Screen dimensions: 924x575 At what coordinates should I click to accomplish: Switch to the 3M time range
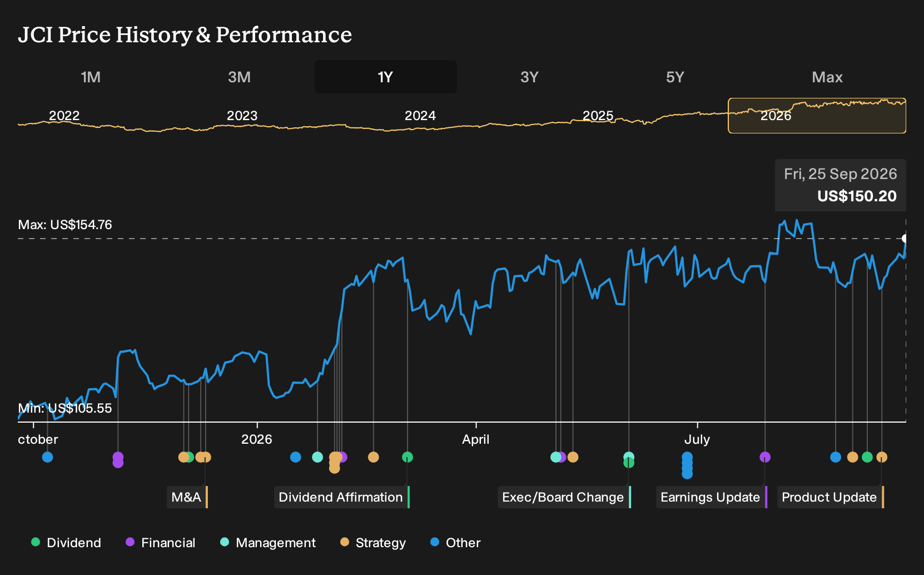coord(239,77)
